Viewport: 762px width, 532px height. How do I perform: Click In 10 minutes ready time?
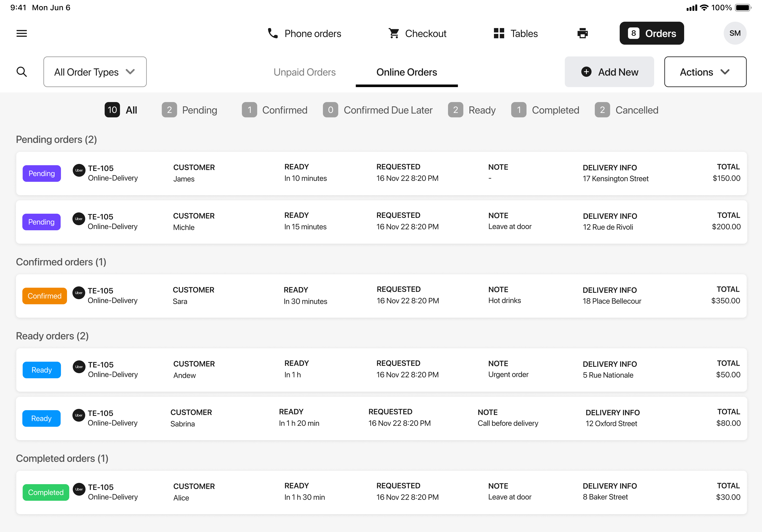pos(305,178)
